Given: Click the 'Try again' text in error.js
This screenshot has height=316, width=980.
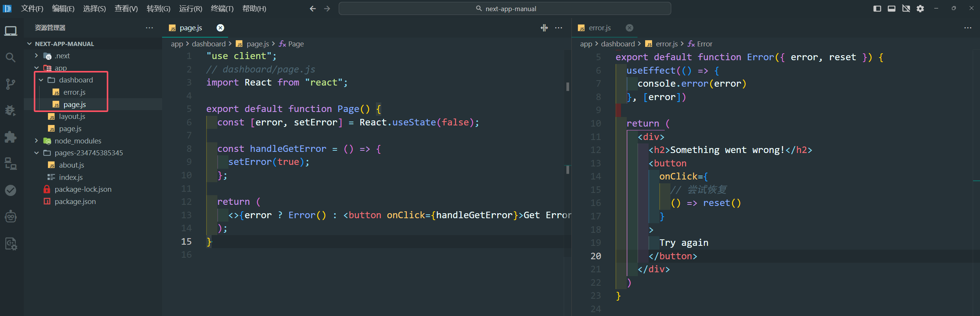Looking at the screenshot, I should tap(684, 242).
